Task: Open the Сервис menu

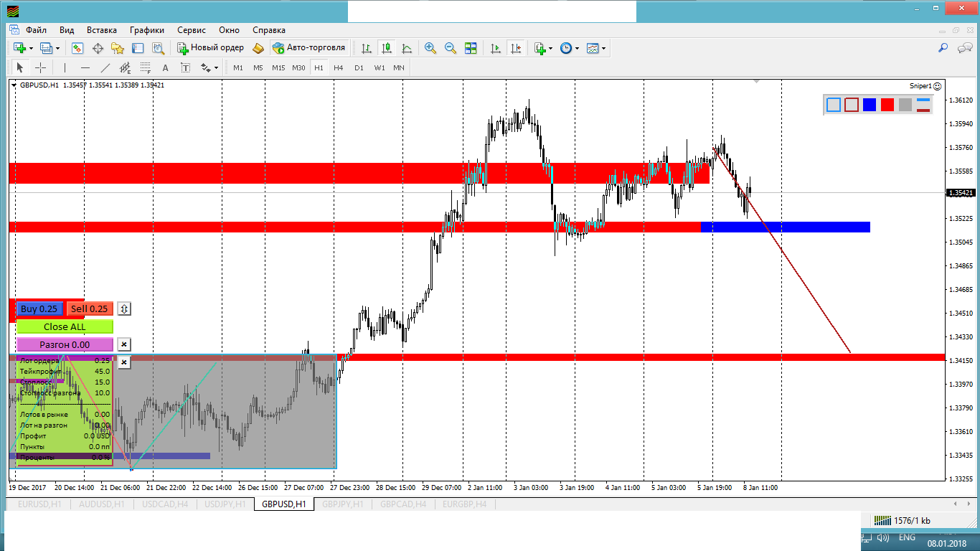Action: click(x=191, y=30)
